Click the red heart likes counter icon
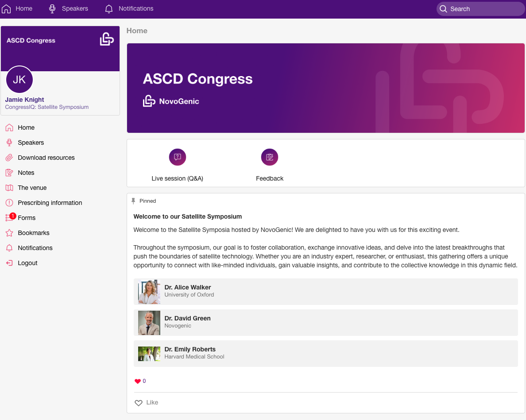The image size is (526, 420). [x=138, y=381]
